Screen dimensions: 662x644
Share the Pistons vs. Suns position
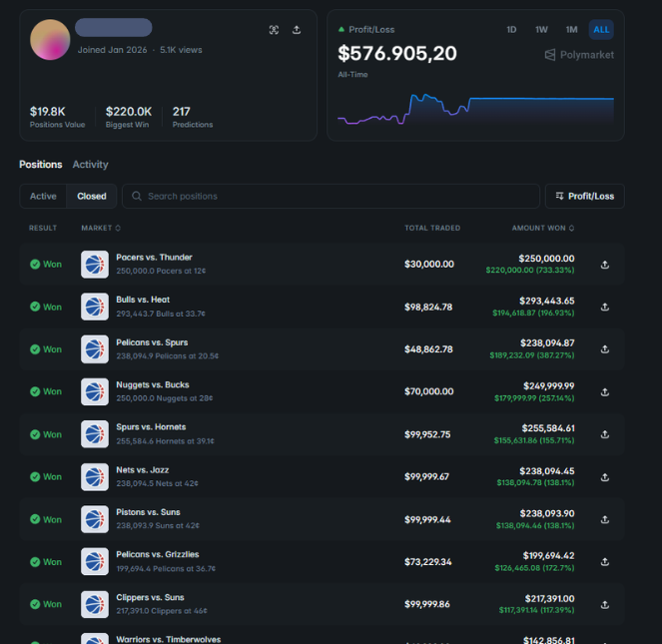604,519
